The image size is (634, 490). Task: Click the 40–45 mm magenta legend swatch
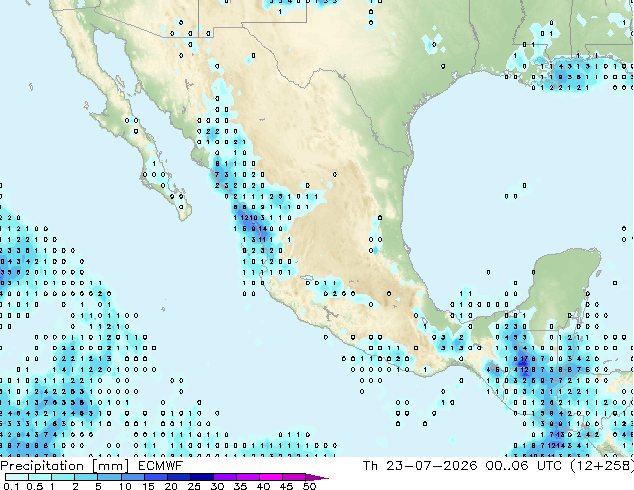[271, 477]
